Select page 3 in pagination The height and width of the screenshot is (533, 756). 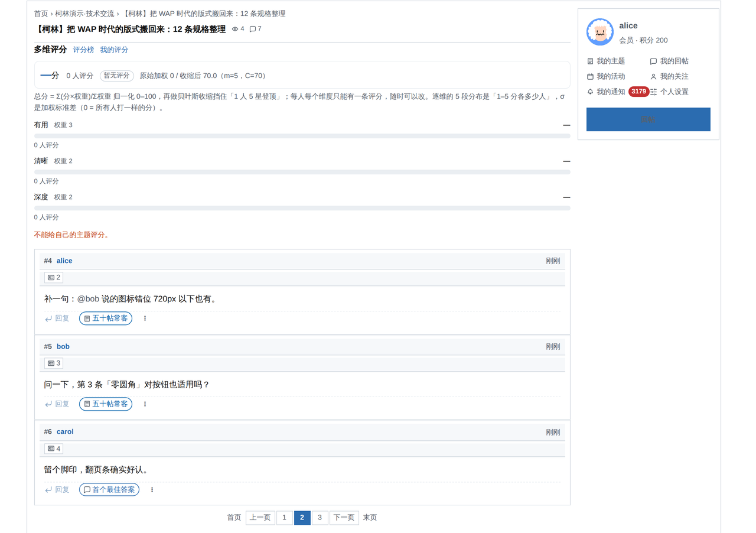(320, 518)
